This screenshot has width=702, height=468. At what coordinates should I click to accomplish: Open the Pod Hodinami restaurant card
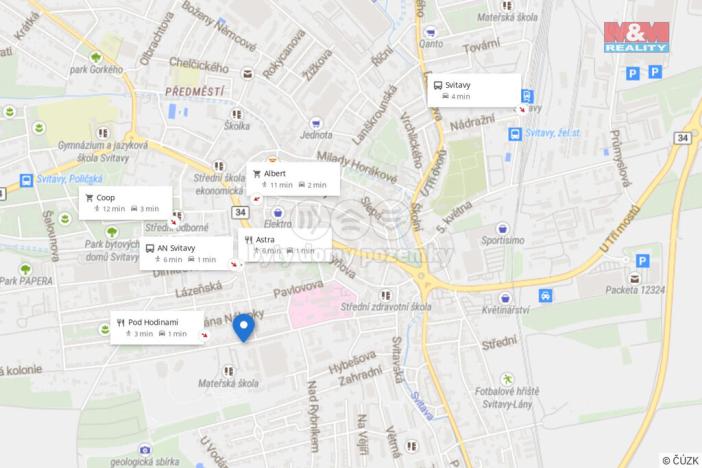157,328
